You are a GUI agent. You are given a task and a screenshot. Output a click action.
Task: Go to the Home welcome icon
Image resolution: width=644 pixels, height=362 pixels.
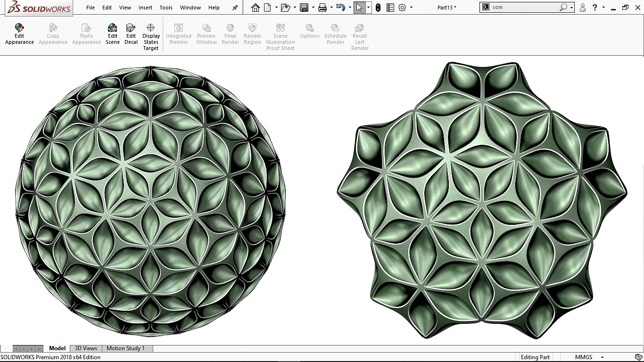(255, 8)
